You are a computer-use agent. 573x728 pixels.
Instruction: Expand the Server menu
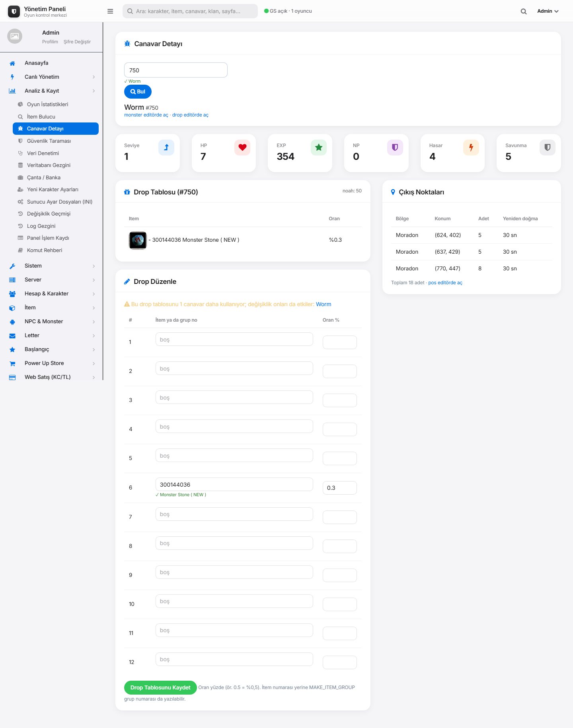click(x=52, y=280)
